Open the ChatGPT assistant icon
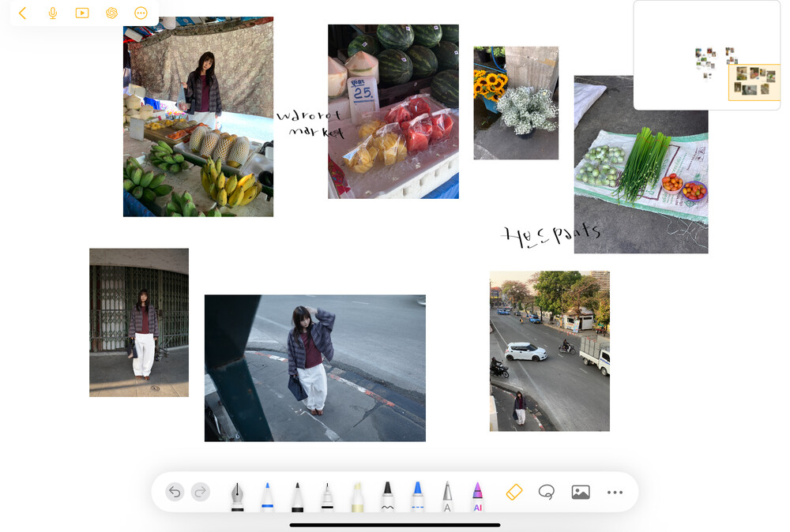 point(111,13)
